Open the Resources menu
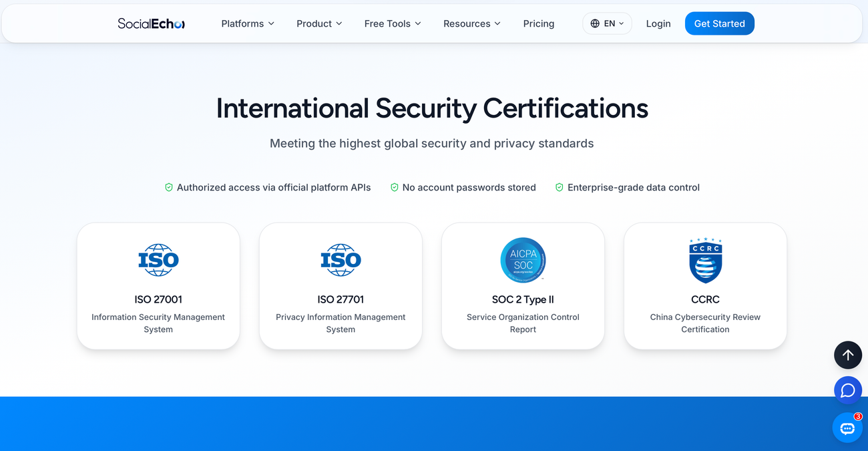Image resolution: width=868 pixels, height=451 pixels. [x=472, y=23]
